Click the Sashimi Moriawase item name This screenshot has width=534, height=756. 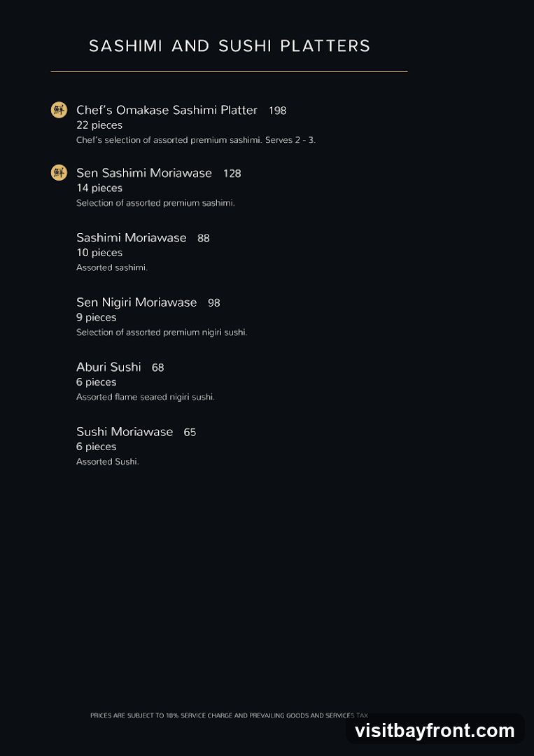click(131, 238)
